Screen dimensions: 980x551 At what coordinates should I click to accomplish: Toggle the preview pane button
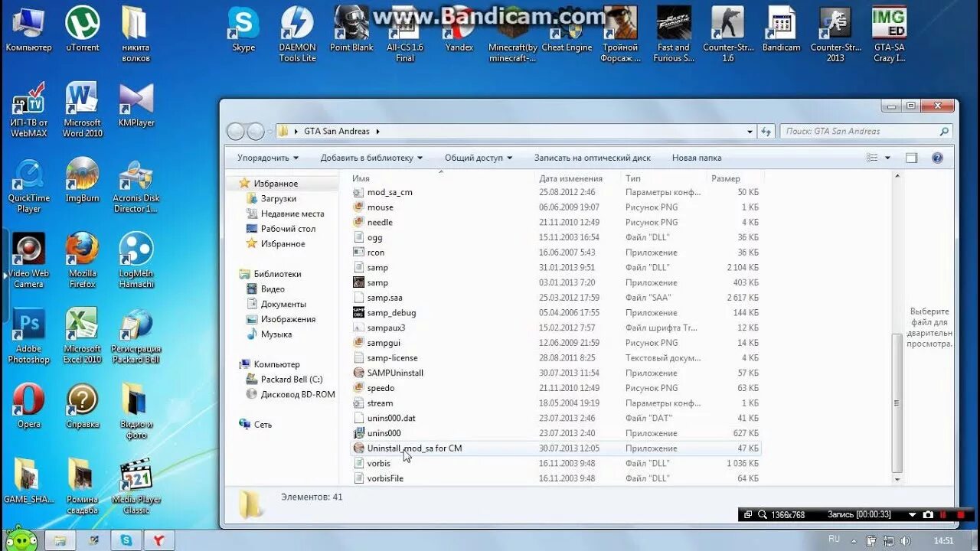click(x=911, y=158)
